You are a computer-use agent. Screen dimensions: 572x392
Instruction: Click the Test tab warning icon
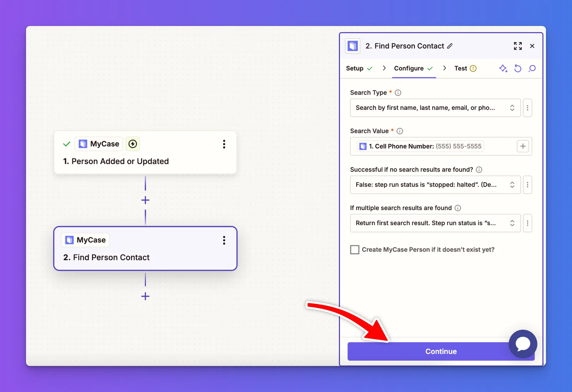[473, 68]
